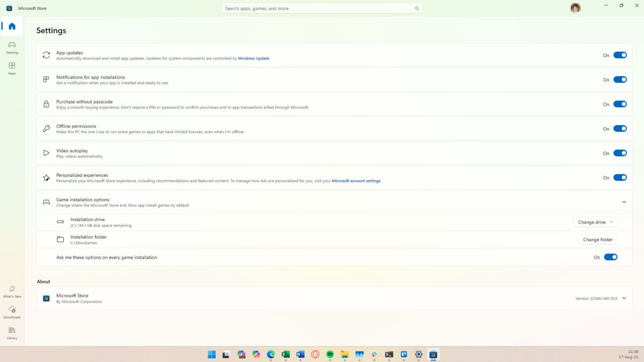Screen dimensions: 644x362
Task: Open Microsoft account settings link
Action: [356, 181]
